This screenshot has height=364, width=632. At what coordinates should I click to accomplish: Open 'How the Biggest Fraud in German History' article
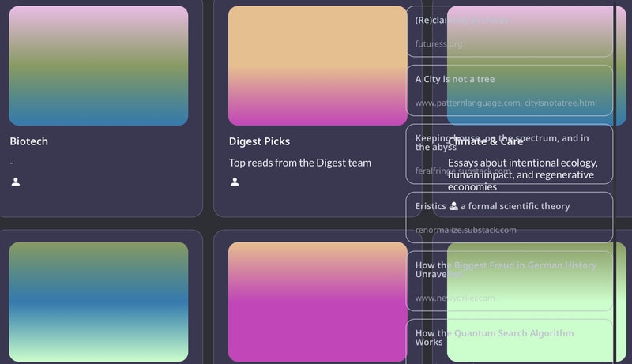click(x=506, y=266)
